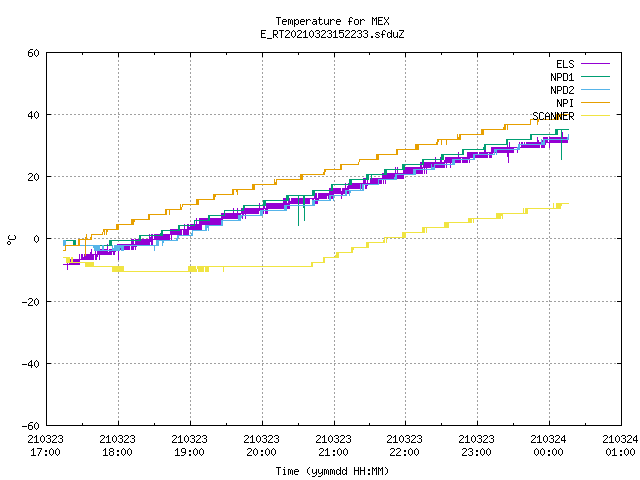
Task: Click the °C y-axis unit label
Action: point(11,240)
